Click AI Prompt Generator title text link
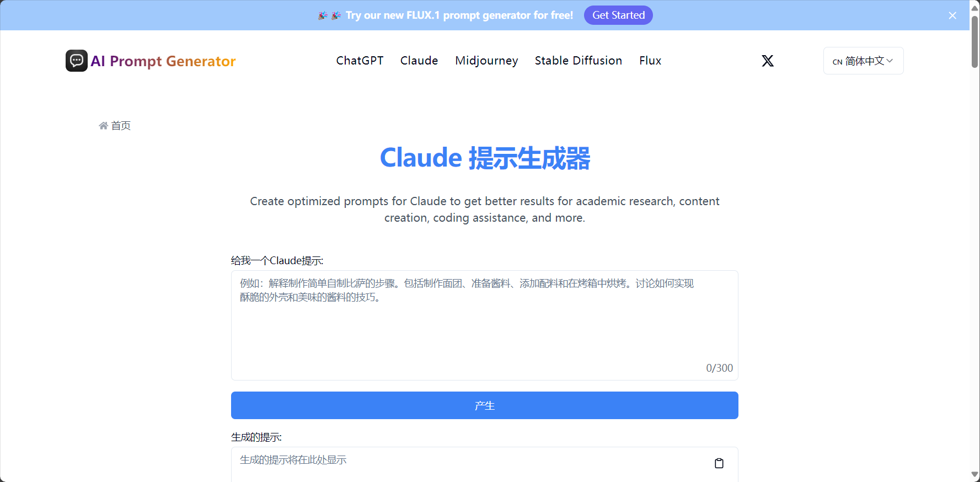 click(x=163, y=61)
